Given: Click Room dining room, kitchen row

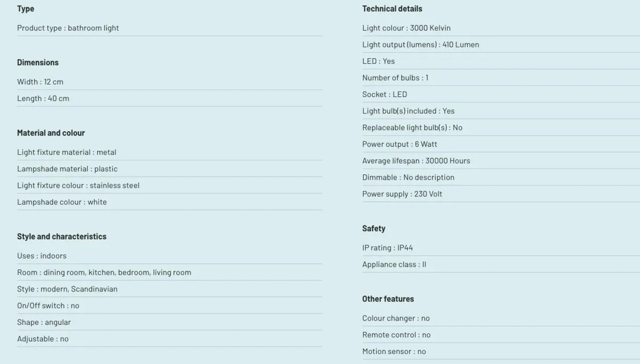Looking at the screenshot, I should [170, 272].
